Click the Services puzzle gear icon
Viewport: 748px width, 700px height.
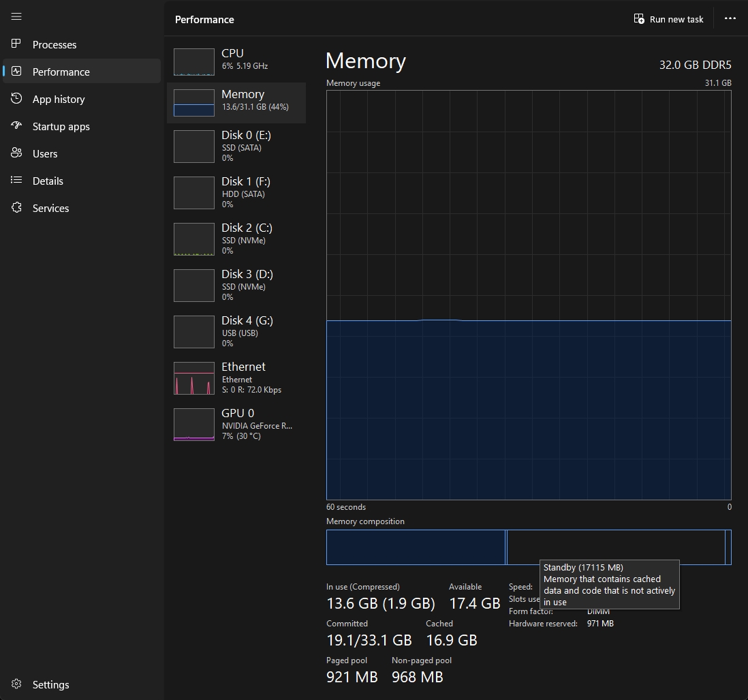tap(16, 207)
